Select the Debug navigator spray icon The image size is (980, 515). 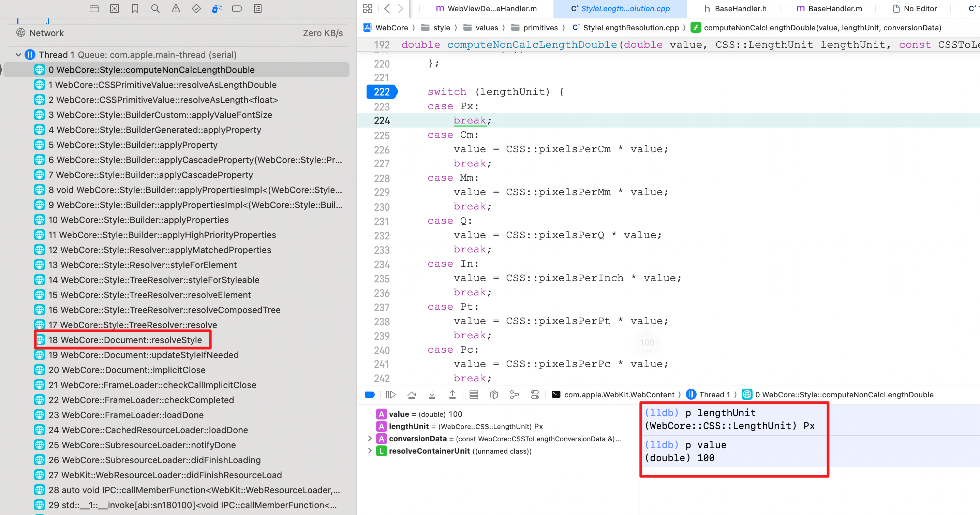217,9
